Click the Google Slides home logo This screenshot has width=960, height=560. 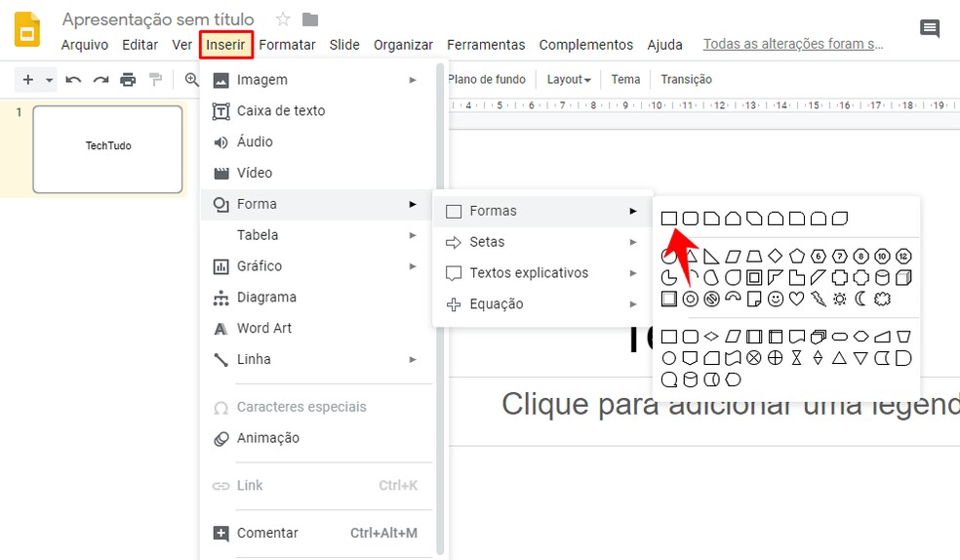27,28
